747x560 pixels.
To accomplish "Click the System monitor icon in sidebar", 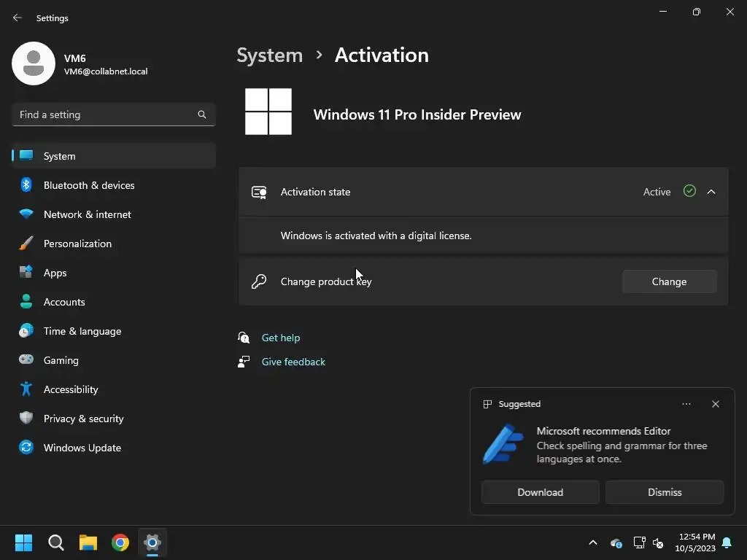I will pos(26,156).
